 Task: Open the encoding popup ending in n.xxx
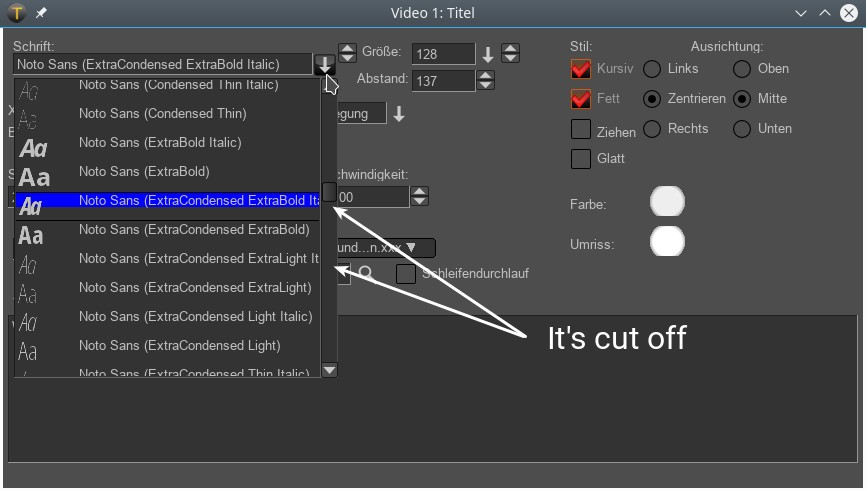[x=385, y=247]
